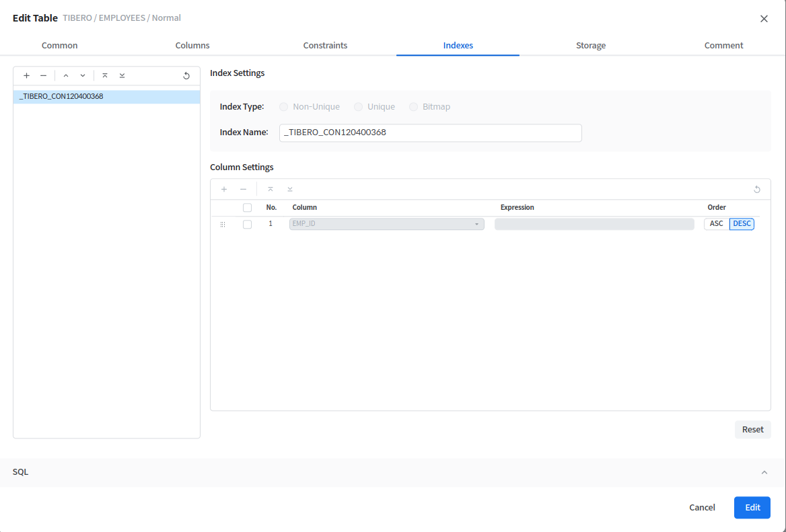Open the Storage tab
This screenshot has height=532, width=786.
pos(590,46)
